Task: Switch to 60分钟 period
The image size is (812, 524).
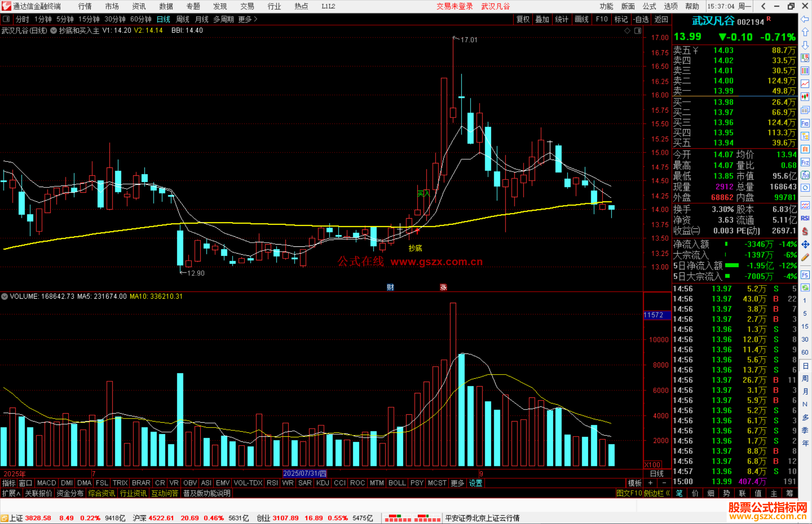Action: point(141,19)
